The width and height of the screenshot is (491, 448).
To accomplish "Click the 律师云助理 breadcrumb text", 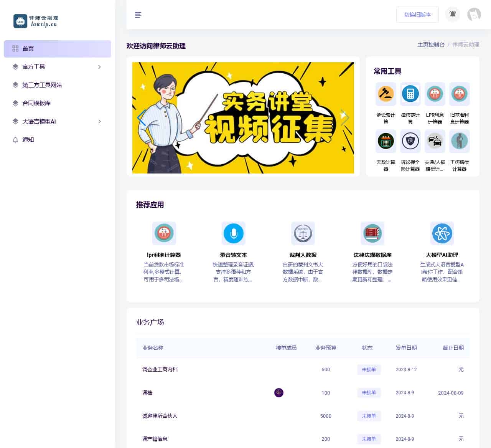I will 466,45.
